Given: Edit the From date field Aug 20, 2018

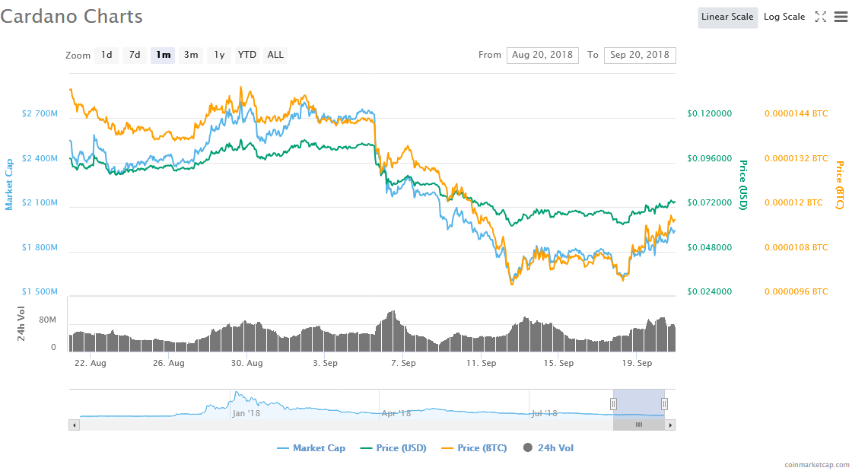Looking at the screenshot, I should tap(542, 55).
